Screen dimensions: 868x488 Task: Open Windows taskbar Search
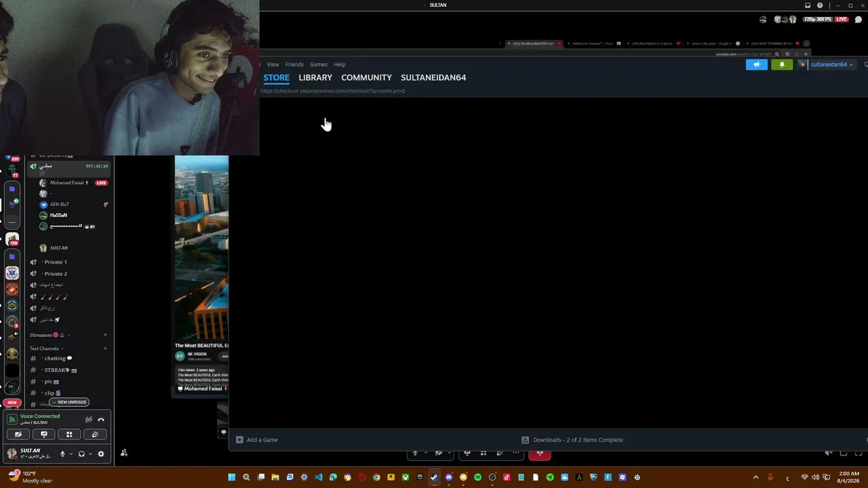click(x=246, y=477)
